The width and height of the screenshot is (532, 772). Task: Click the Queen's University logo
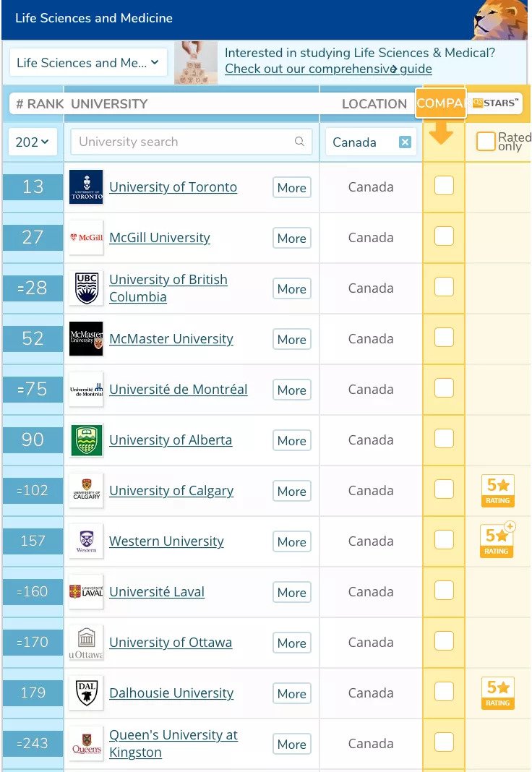[x=86, y=743]
